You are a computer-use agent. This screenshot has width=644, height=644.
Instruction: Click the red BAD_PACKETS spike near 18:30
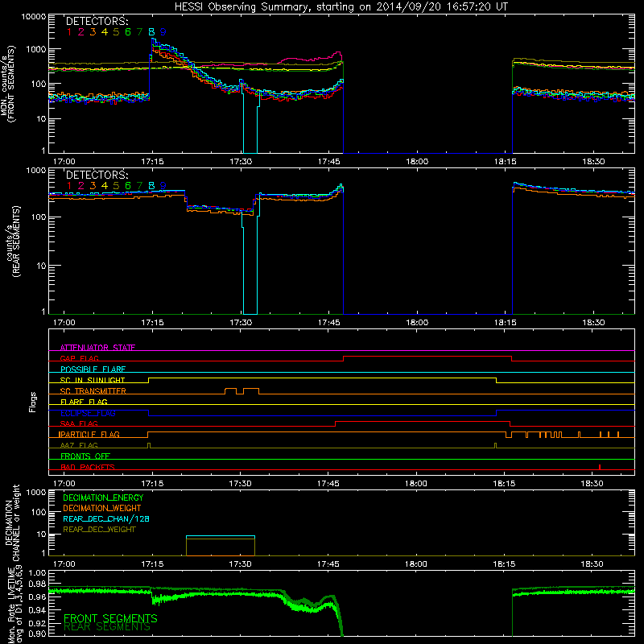[x=600, y=467]
